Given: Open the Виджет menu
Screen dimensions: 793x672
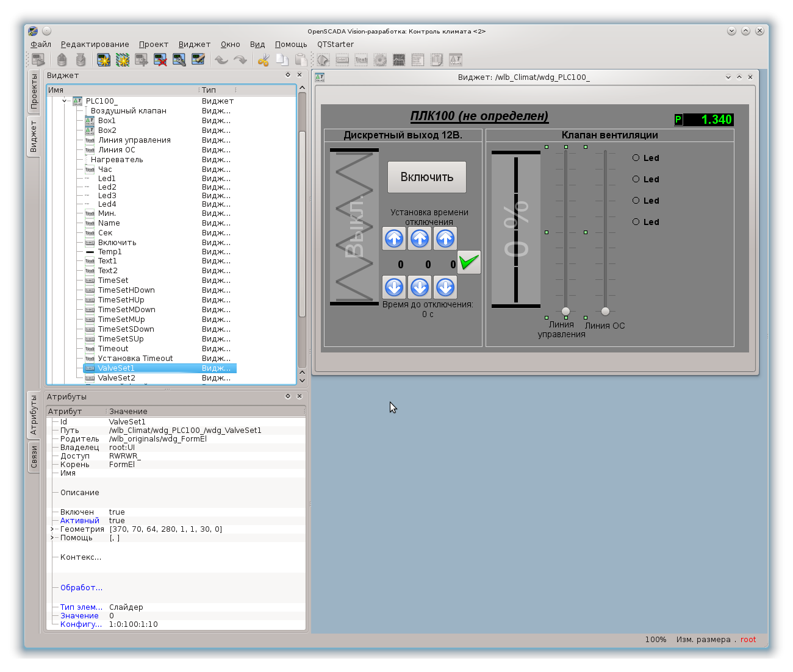Looking at the screenshot, I should tap(194, 45).
